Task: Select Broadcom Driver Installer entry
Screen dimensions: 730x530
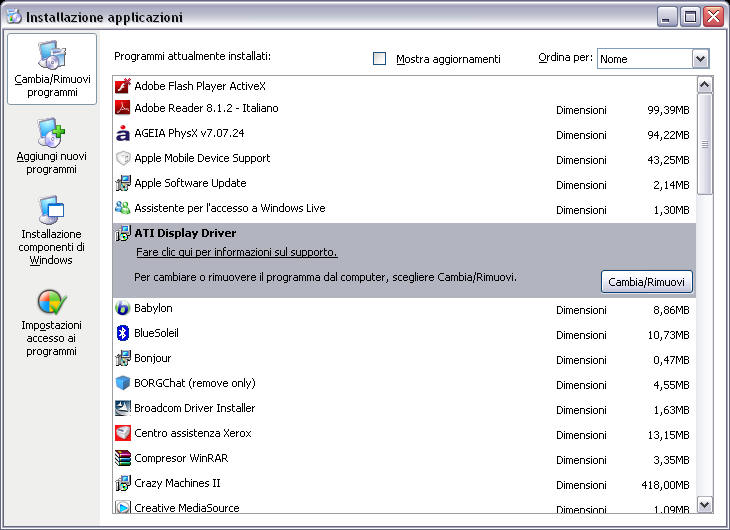Action: click(x=404, y=408)
